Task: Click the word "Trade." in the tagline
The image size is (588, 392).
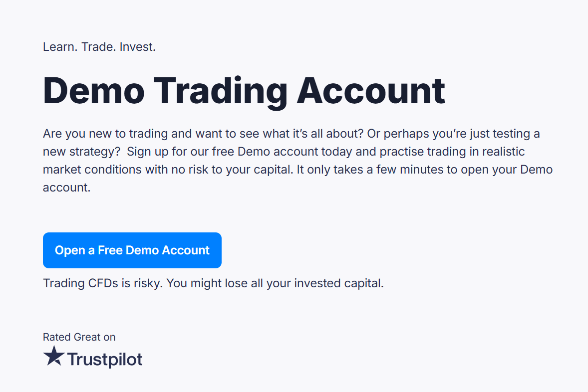Action: (x=98, y=47)
